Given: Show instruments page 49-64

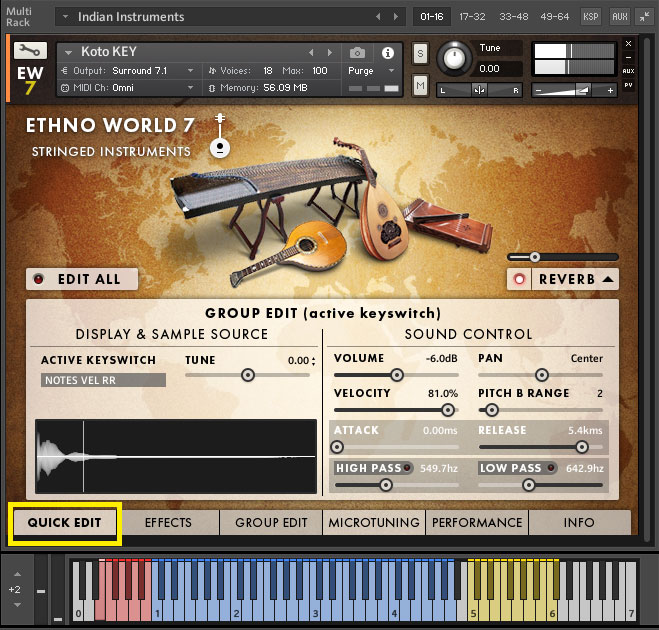Looking at the screenshot, I should [554, 17].
